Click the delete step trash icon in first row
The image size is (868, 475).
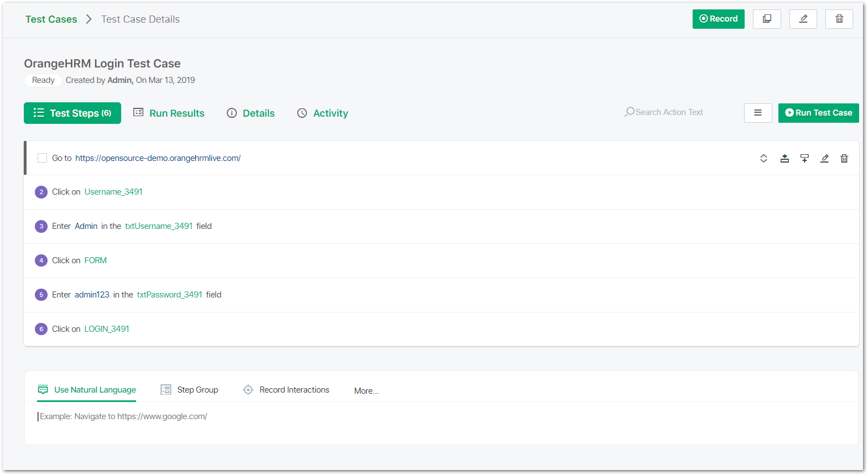(x=844, y=158)
